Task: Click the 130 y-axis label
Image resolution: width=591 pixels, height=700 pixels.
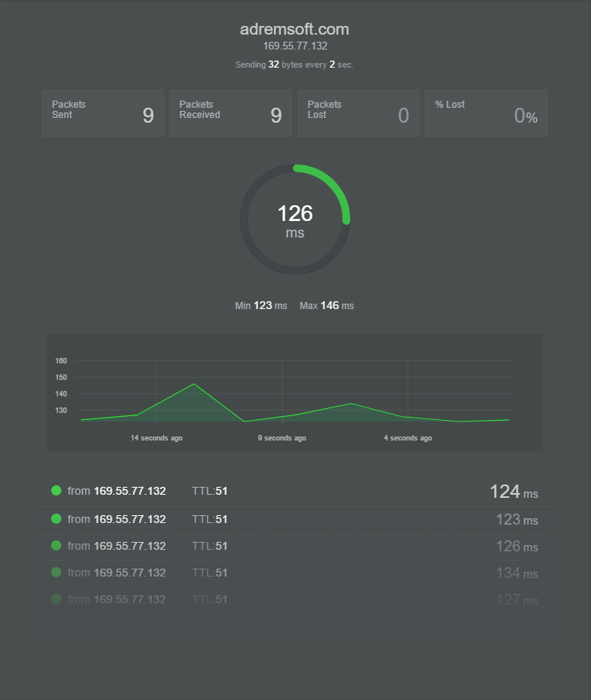Action: 61,411
